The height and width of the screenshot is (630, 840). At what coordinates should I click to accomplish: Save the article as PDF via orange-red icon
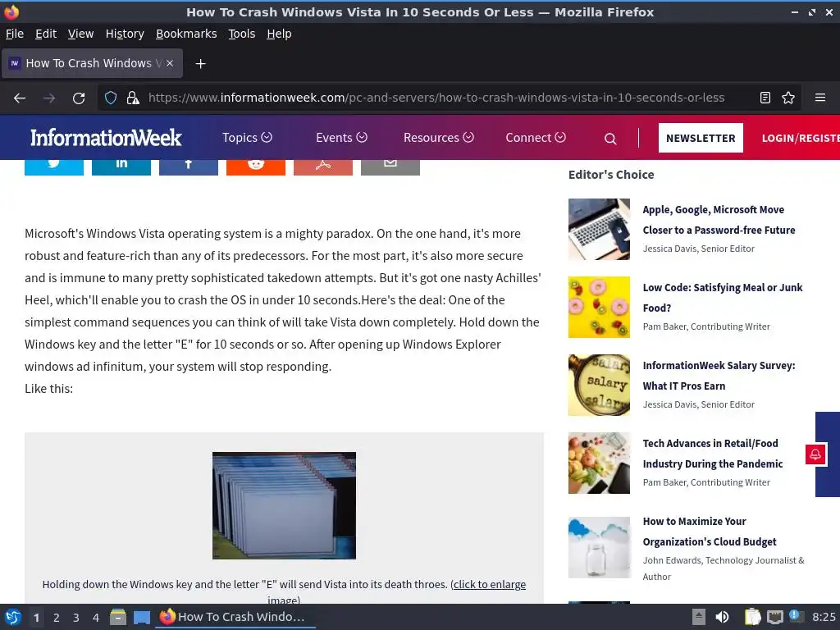pyautogui.click(x=323, y=167)
